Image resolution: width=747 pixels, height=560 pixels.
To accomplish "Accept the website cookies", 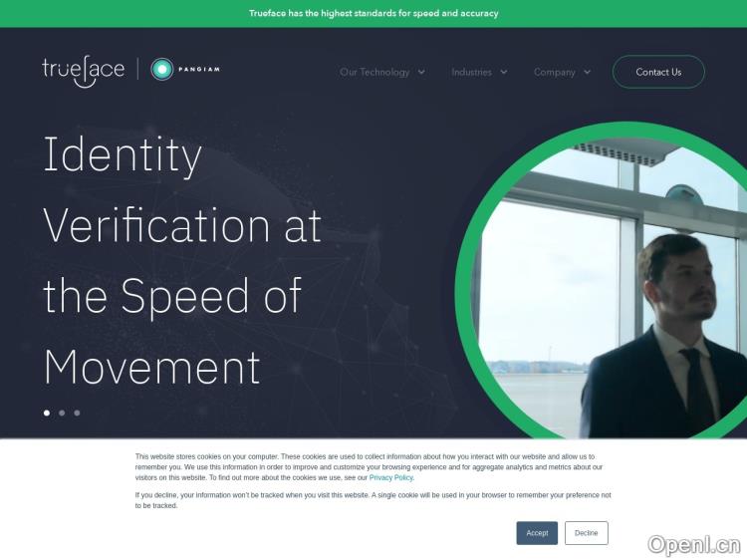I will [x=537, y=533].
